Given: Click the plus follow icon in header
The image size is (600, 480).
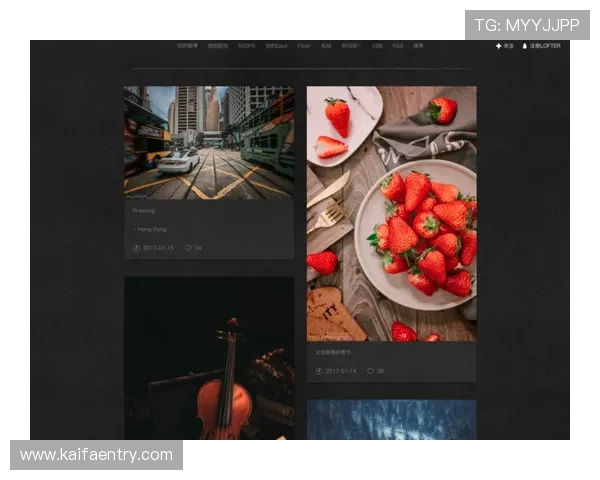Looking at the screenshot, I should click(498, 46).
